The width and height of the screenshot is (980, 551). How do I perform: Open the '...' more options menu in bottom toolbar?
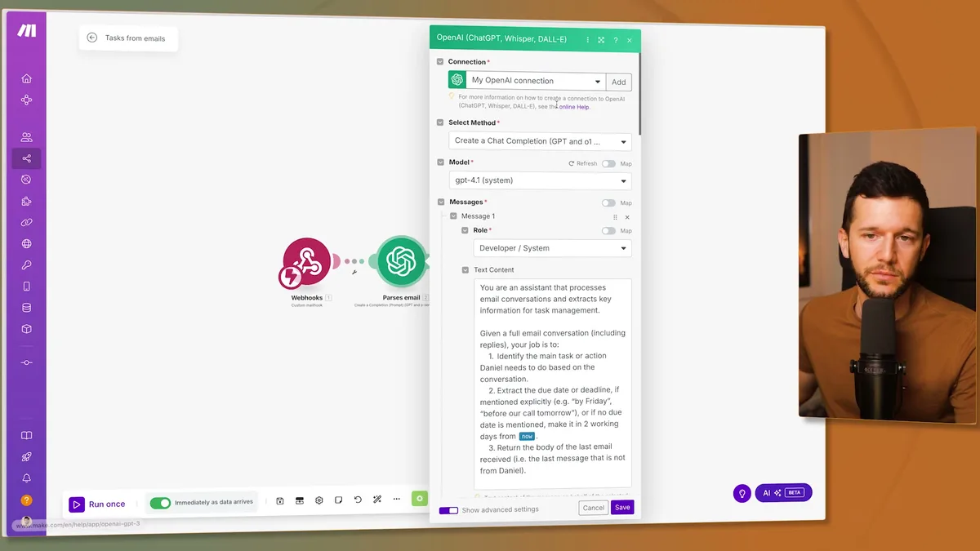396,499
